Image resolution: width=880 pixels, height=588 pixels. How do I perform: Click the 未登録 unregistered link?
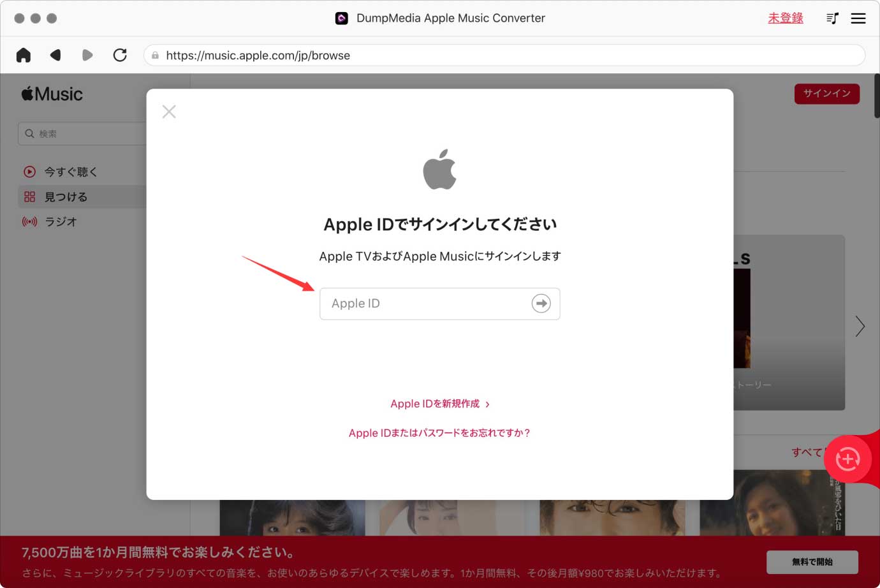coord(785,18)
